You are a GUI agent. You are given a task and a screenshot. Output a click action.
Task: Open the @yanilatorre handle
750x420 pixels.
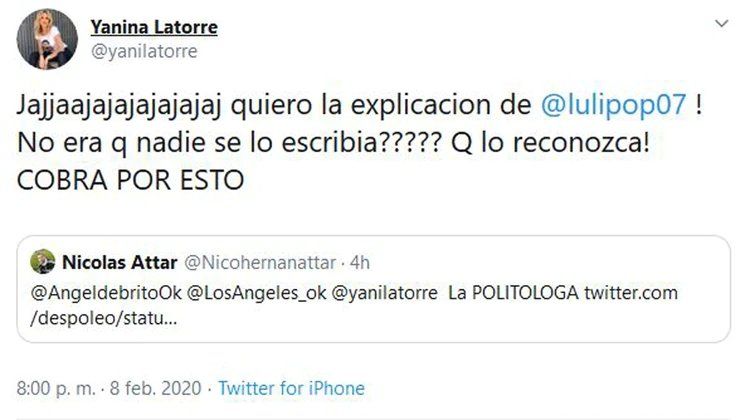click(144, 51)
